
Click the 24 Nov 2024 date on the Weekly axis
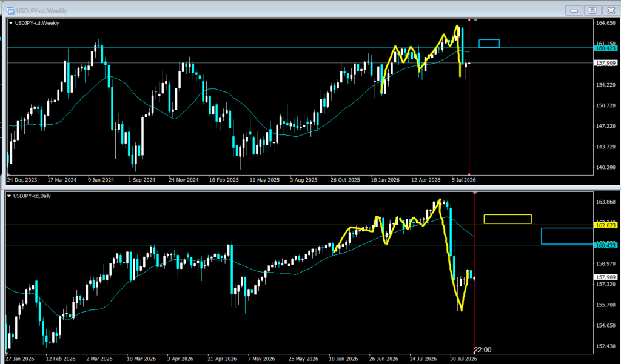pyautogui.click(x=184, y=180)
